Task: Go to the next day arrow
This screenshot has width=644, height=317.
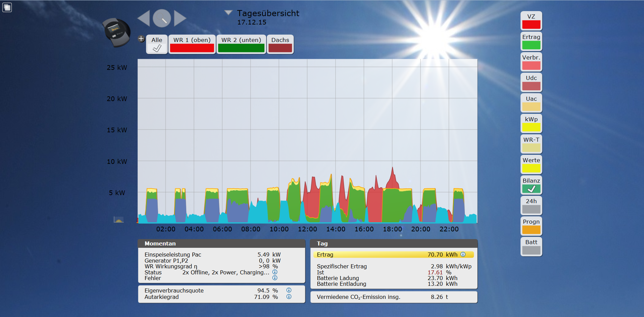Action: 180,18
